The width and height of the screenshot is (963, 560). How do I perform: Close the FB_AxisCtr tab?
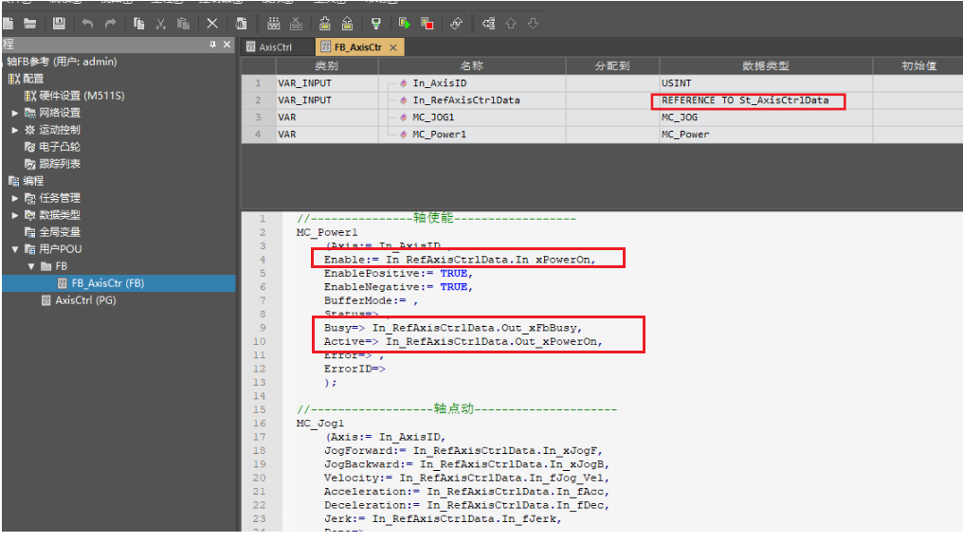[x=393, y=46]
